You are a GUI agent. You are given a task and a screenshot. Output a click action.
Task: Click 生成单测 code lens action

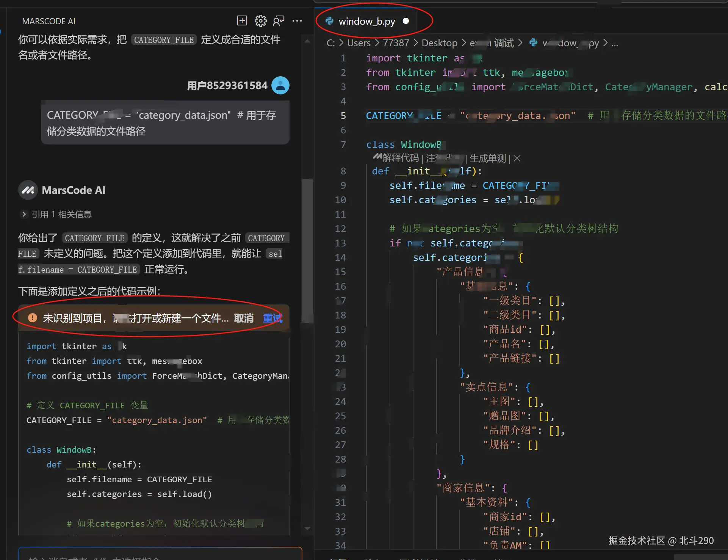point(488,158)
